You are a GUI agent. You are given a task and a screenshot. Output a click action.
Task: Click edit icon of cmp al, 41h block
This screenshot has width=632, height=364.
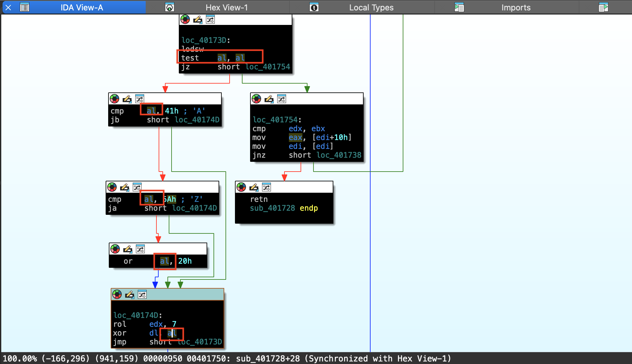click(x=127, y=99)
